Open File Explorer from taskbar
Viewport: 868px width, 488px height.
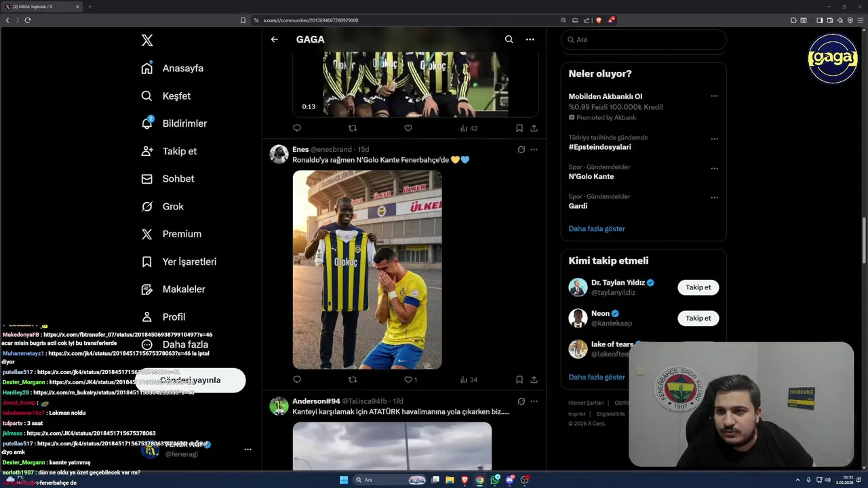[449, 480]
